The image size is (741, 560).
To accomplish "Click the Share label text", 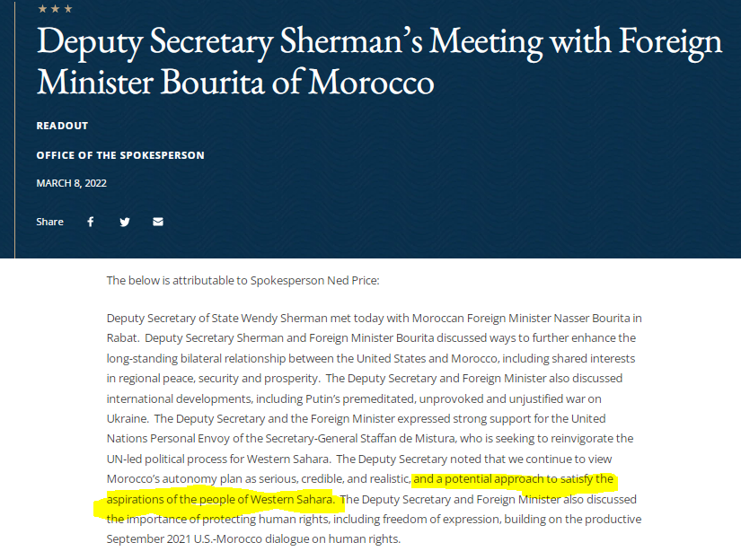I will point(49,222).
